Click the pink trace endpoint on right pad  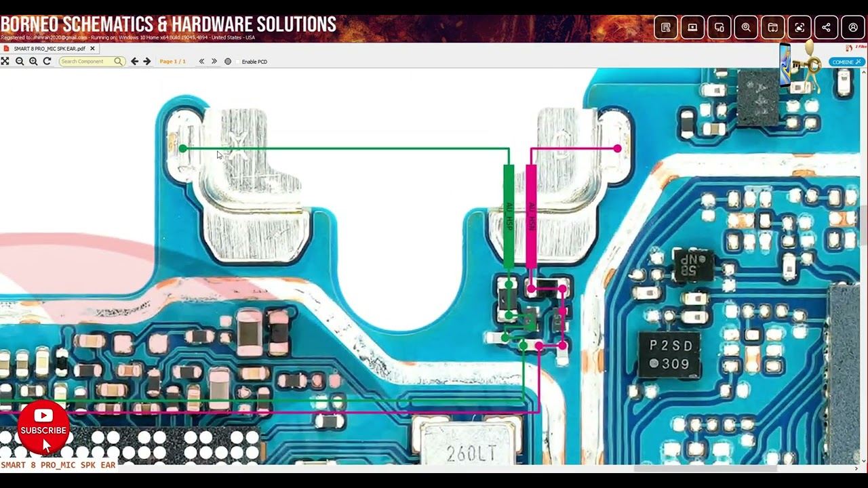pos(617,148)
